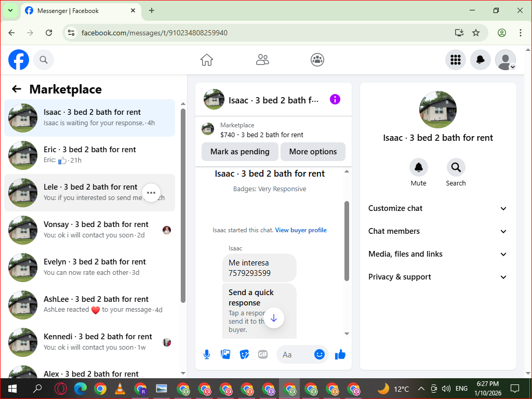Open the Kennedi conversation
Image resolution: width=532 pixels, height=399 pixels.
coord(89,342)
